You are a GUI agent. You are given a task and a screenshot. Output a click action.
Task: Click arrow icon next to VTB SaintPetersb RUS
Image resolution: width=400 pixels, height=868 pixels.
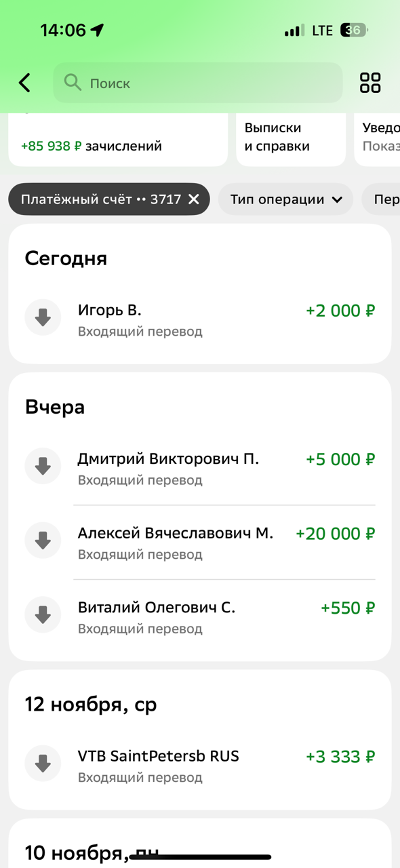43,763
